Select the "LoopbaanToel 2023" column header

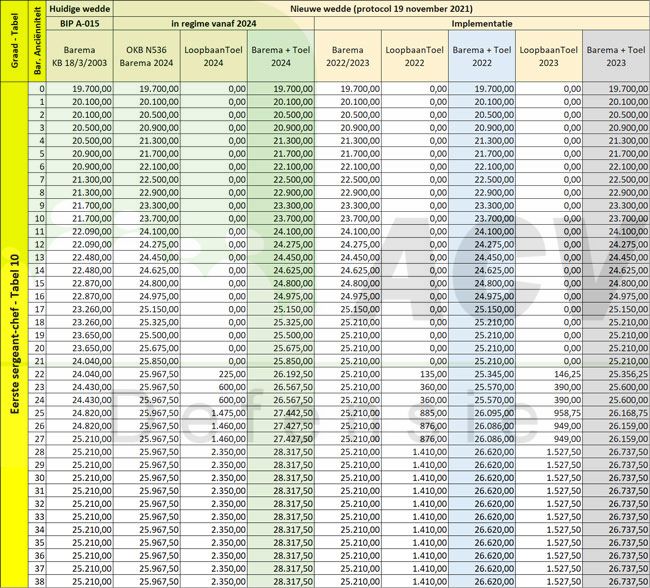click(549, 56)
